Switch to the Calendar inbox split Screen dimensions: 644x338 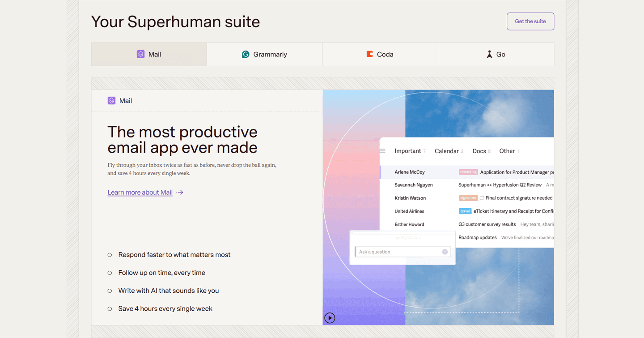pos(449,151)
